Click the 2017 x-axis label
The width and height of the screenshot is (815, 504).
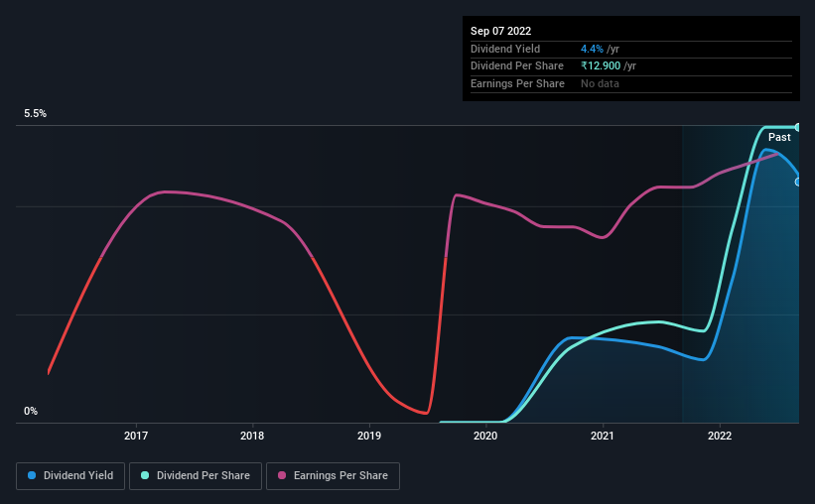[x=136, y=436]
